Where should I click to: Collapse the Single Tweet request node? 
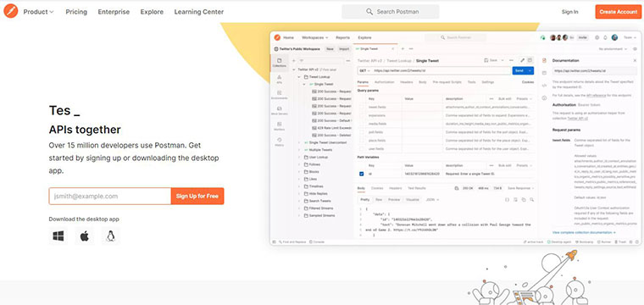point(304,84)
